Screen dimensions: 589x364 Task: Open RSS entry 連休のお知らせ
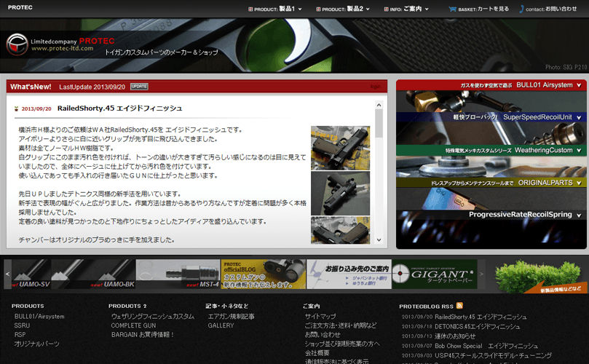(x=455, y=336)
